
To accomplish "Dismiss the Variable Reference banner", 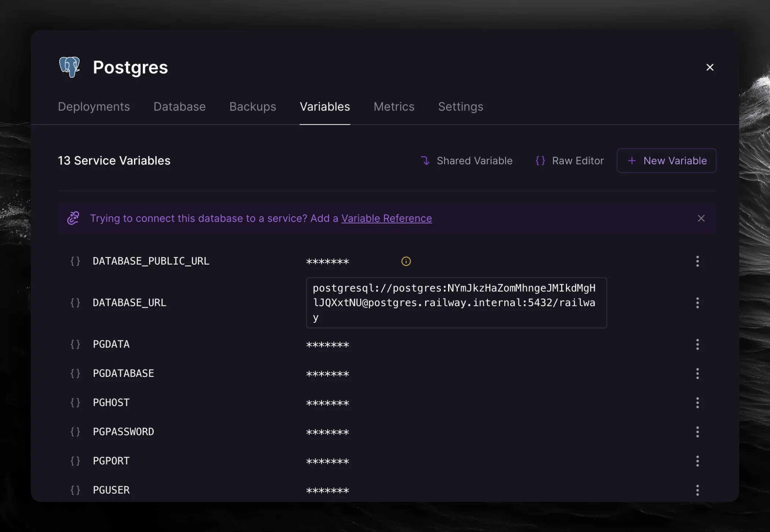I will pyautogui.click(x=701, y=218).
